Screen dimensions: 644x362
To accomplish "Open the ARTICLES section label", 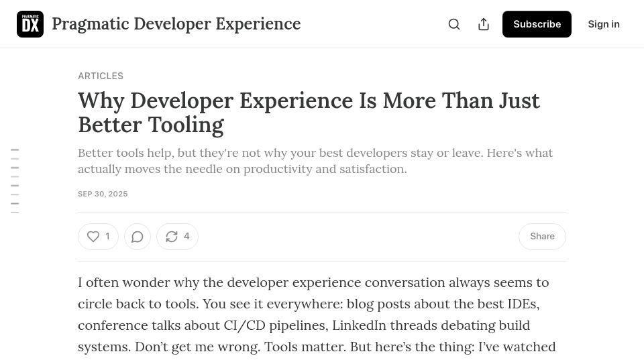I will pos(101,76).
